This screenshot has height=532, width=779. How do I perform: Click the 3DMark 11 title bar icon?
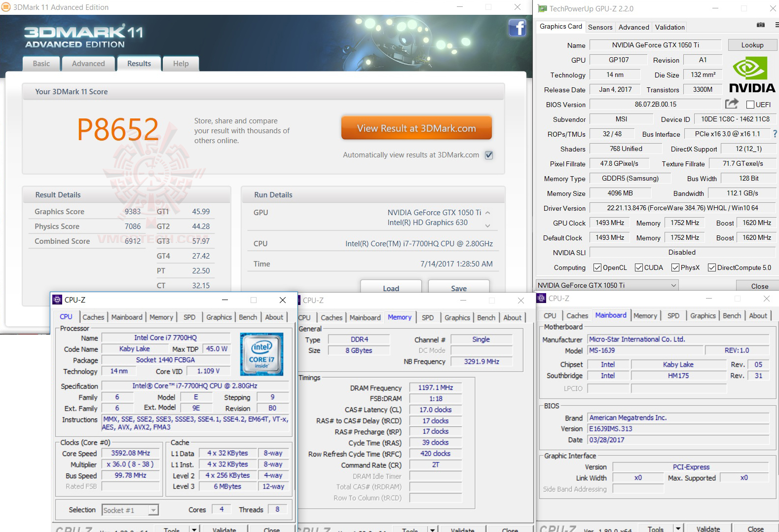[6, 7]
